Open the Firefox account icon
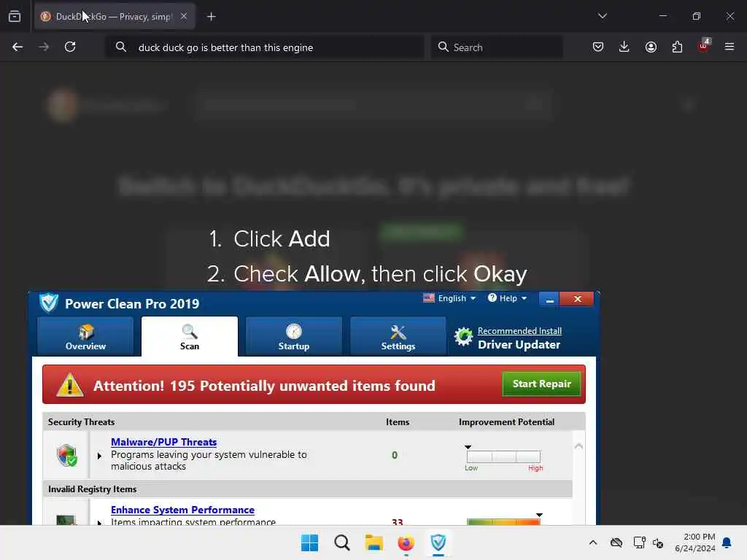Viewport: 747px width, 560px height. coord(651,47)
